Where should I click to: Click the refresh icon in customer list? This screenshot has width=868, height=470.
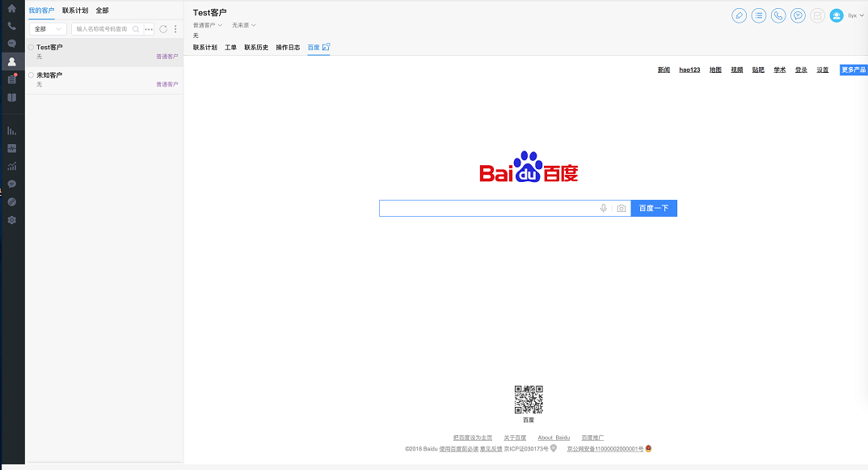(163, 29)
